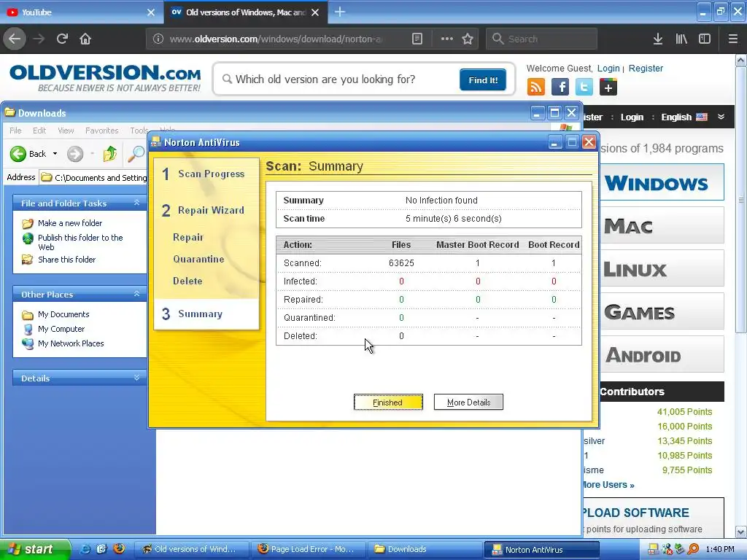Click Quarantine in Norton sidebar

[x=198, y=259]
